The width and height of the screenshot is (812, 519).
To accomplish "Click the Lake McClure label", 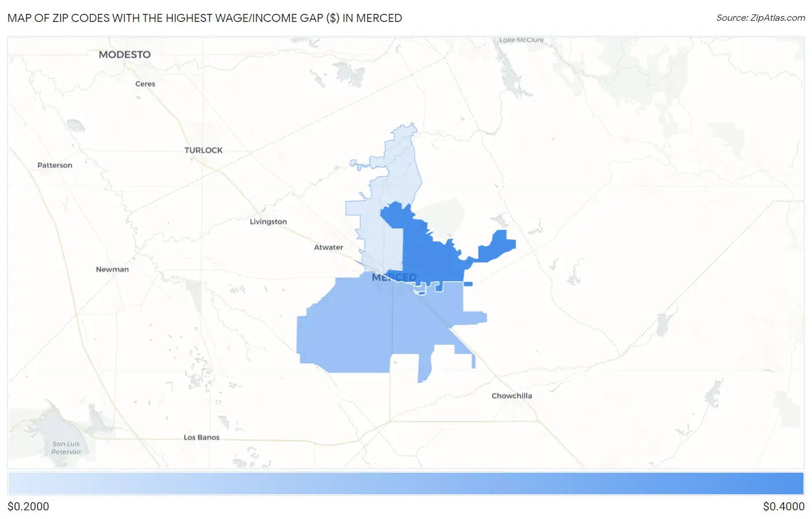I will point(522,40).
